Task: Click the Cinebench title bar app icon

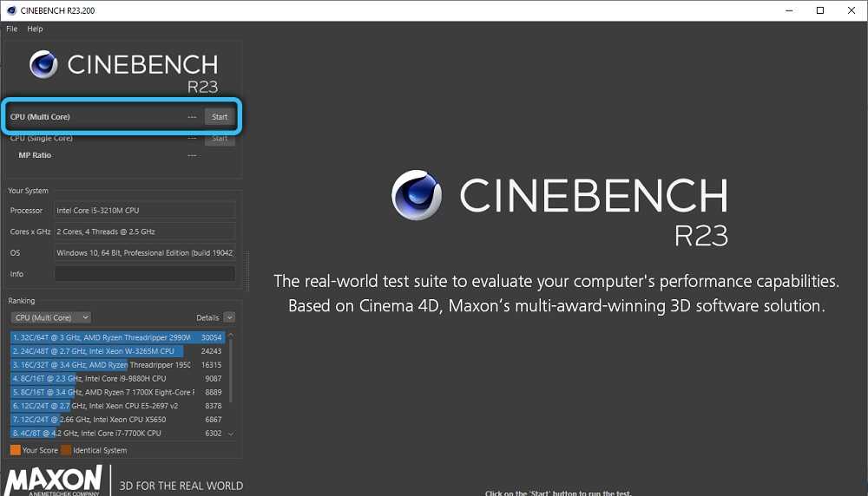Action: (11, 10)
